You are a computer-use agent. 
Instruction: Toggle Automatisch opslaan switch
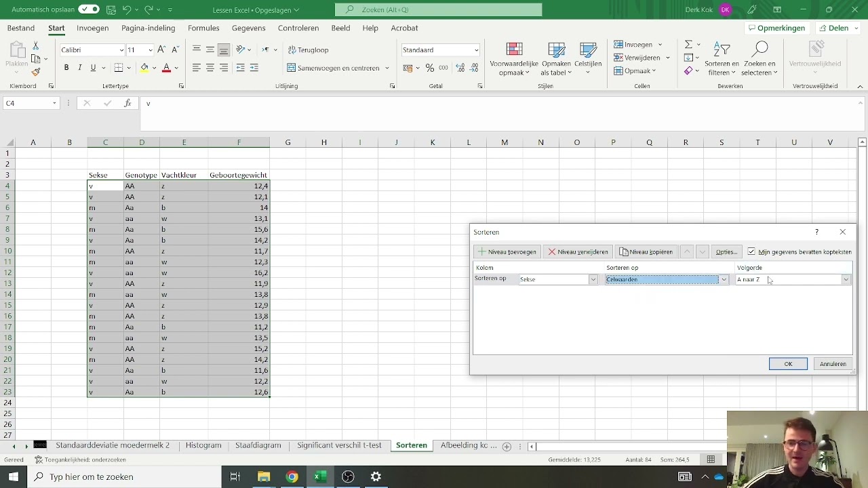point(88,9)
